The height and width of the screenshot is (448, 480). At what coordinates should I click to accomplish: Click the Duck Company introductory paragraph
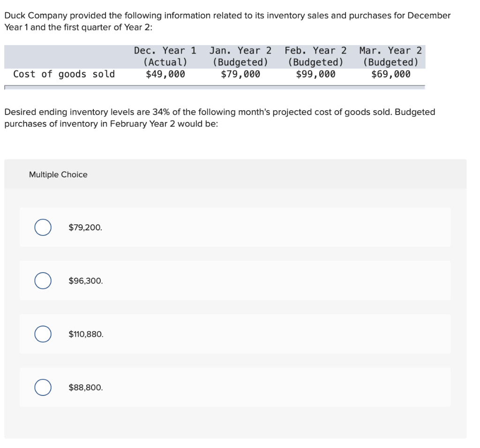tap(227, 21)
